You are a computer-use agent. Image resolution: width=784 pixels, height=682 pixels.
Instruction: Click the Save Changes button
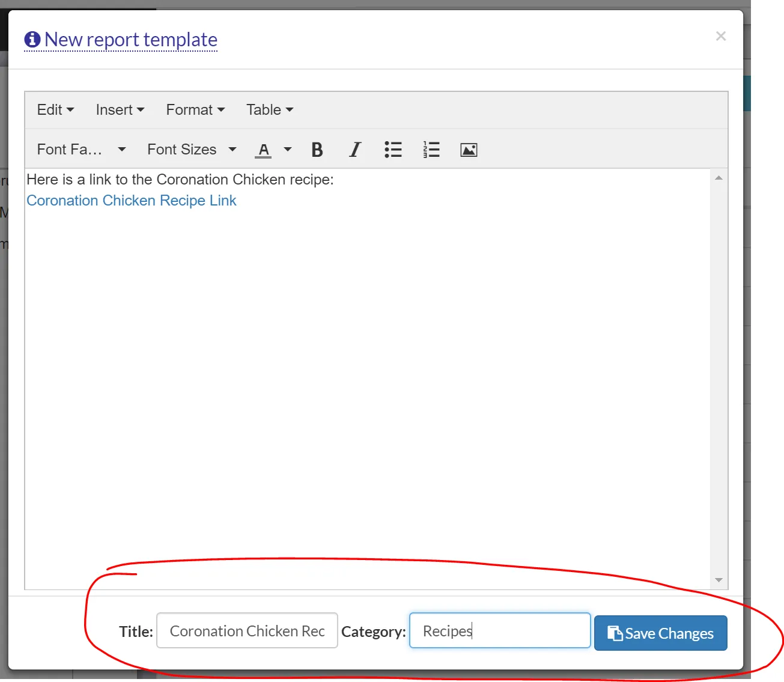point(660,633)
